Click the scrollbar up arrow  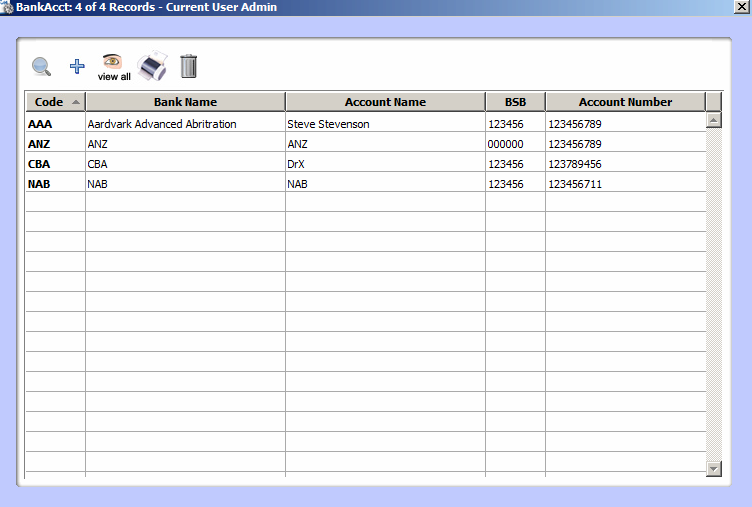(x=714, y=120)
